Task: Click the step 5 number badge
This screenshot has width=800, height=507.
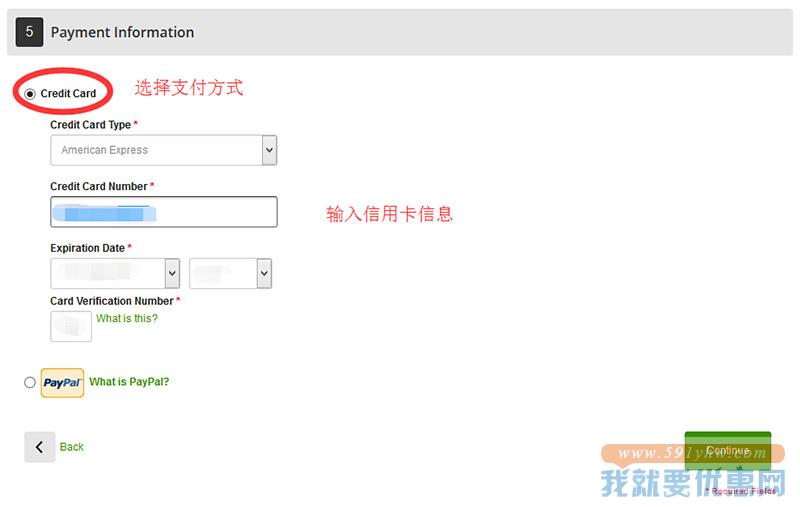Action: tap(29, 32)
